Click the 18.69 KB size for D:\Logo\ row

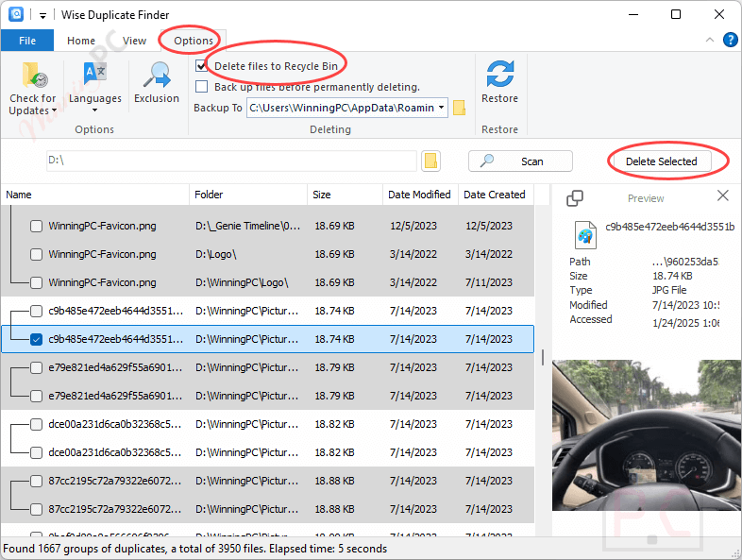tap(334, 254)
